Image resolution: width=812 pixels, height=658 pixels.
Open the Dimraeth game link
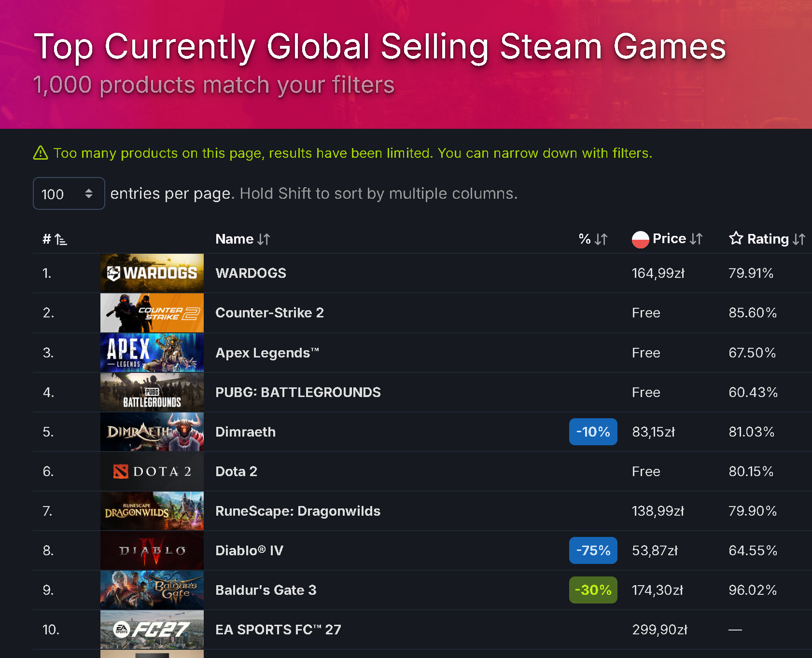pos(245,432)
